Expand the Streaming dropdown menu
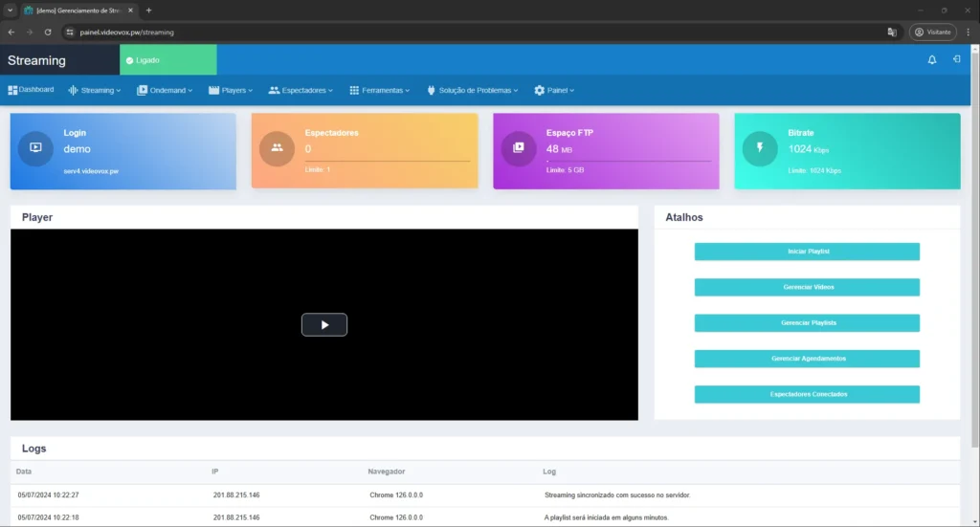Viewport: 980px width, 527px height. coord(94,91)
